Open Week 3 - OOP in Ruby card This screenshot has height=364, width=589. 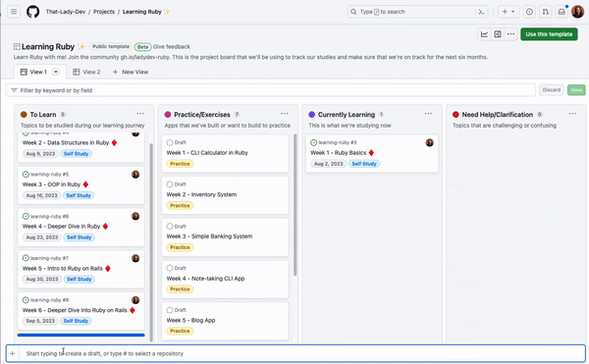click(51, 184)
